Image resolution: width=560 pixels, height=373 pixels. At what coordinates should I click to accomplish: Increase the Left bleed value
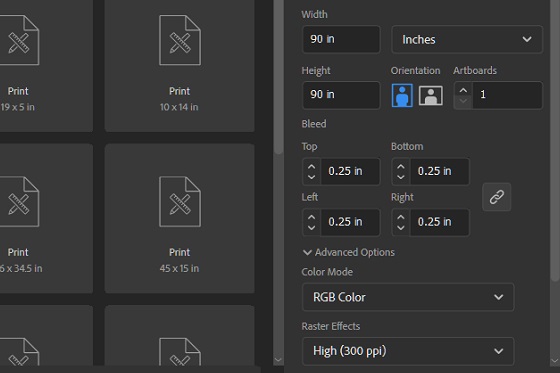[311, 217]
